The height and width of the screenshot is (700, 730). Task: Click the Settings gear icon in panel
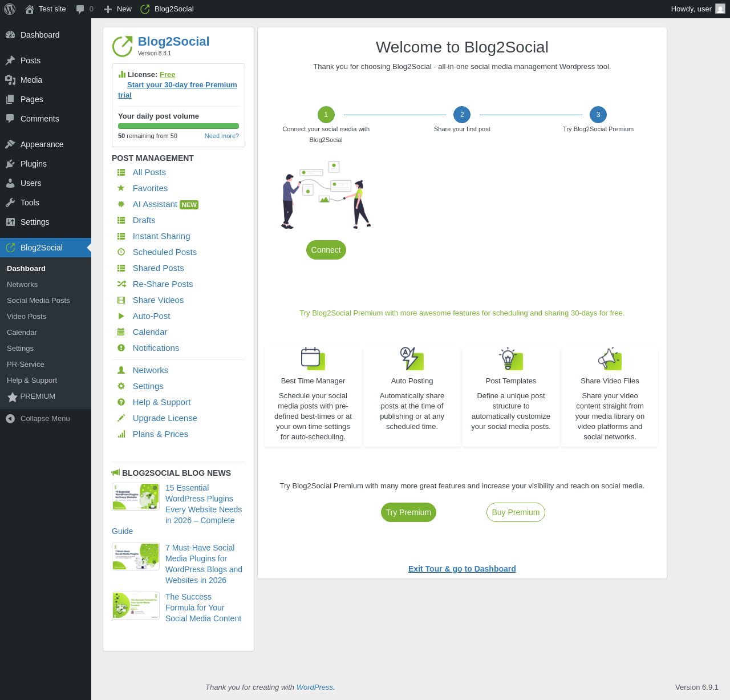[121, 386]
